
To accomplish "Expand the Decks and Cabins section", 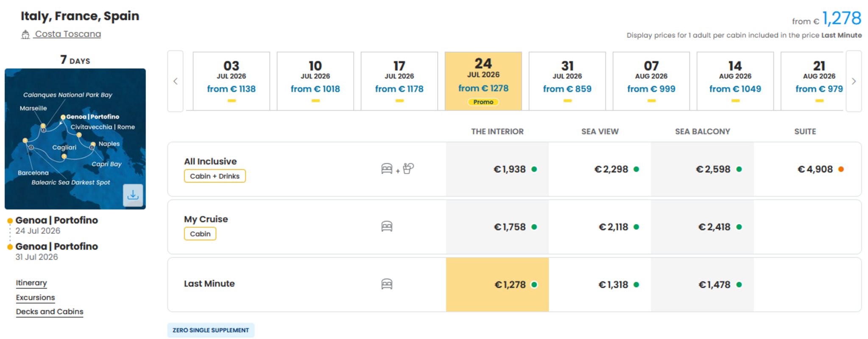I will tap(50, 311).
